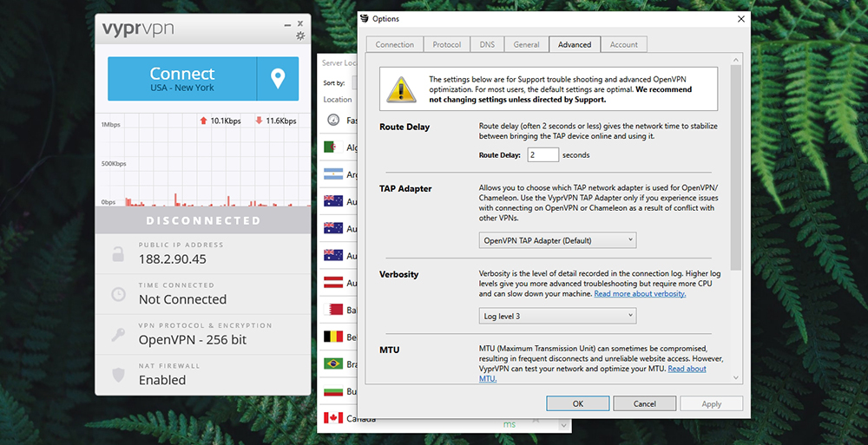Expand the dropdown arrow in server list footer
This screenshot has width=868, height=445.
pyautogui.click(x=563, y=426)
